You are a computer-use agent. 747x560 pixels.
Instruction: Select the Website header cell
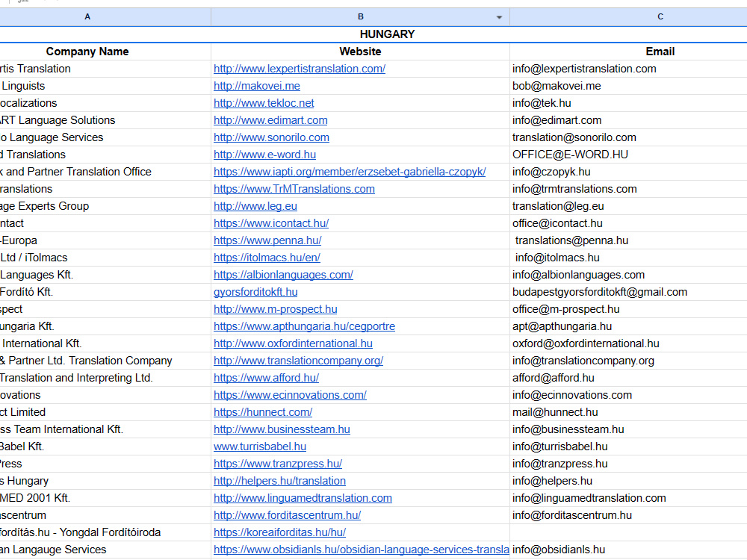click(360, 52)
